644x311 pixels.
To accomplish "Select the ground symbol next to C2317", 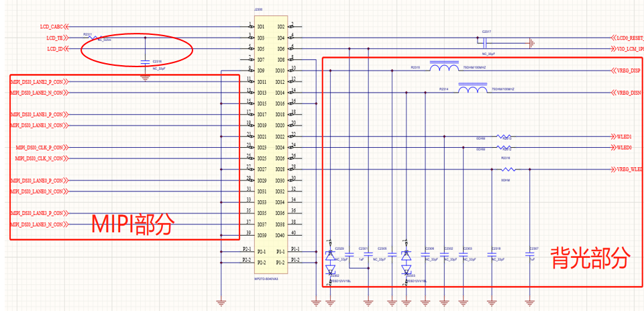I will coord(532,42).
